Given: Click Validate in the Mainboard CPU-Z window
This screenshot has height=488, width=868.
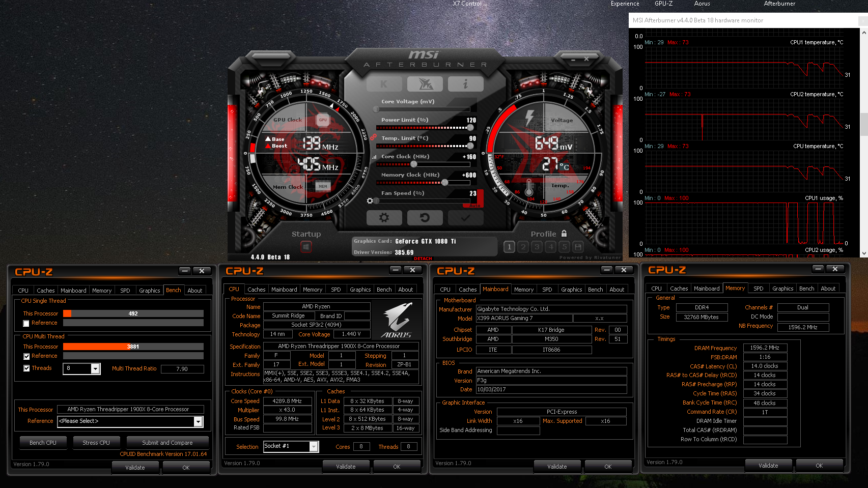Looking at the screenshot, I should (557, 467).
